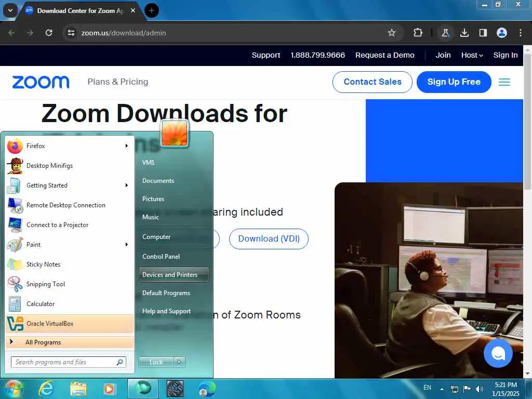Viewport: 532px width, 399px height.
Task: Open Zoom chat bubble widget
Action: (x=498, y=353)
